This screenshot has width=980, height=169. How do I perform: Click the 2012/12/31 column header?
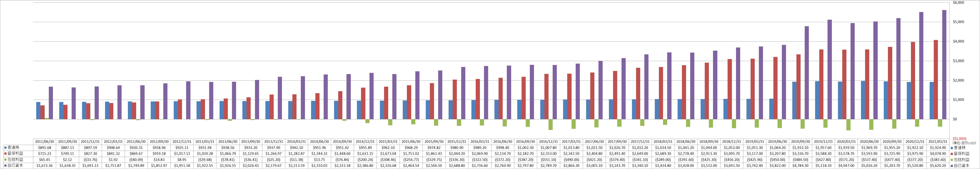[182, 142]
